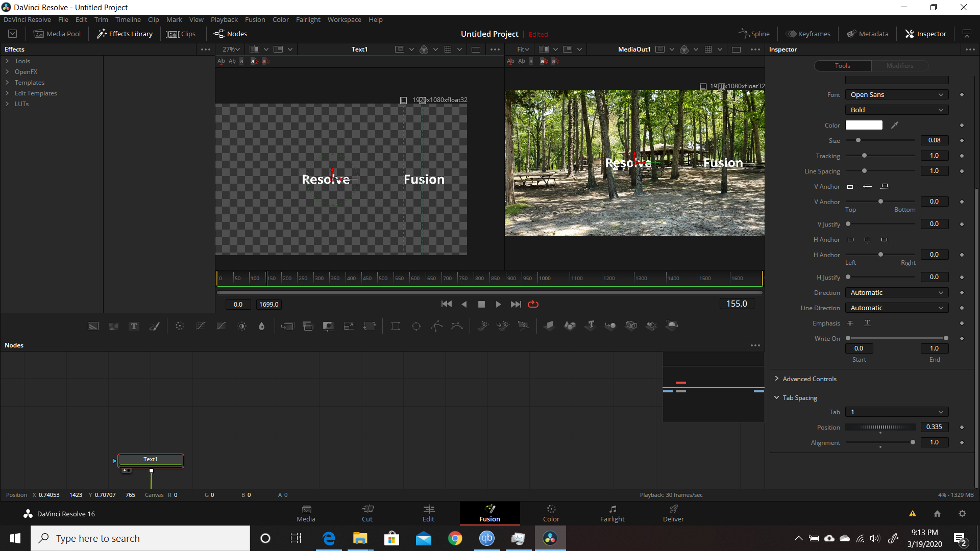Add a Resize node from the toolbar

tap(349, 326)
